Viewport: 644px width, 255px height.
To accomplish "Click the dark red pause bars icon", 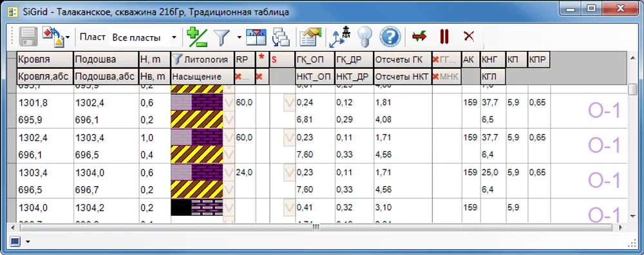I will [444, 37].
